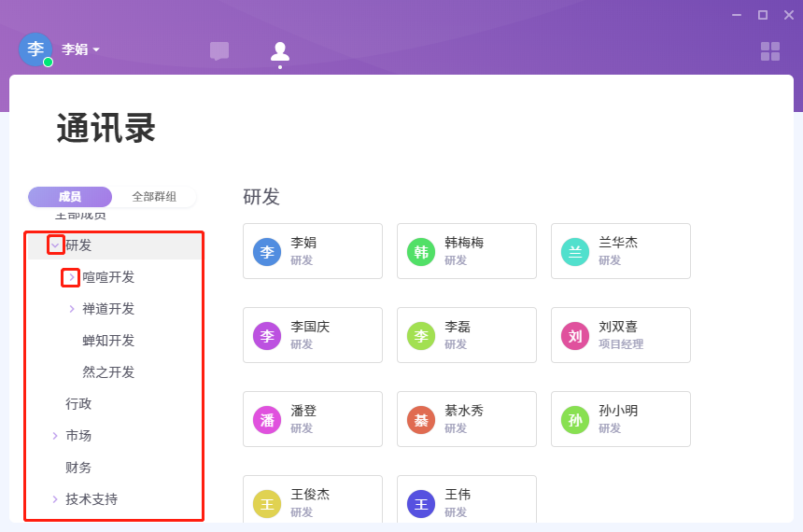
Task: Expand the 喧喧开发 sub-department chevron
Action: (71, 277)
